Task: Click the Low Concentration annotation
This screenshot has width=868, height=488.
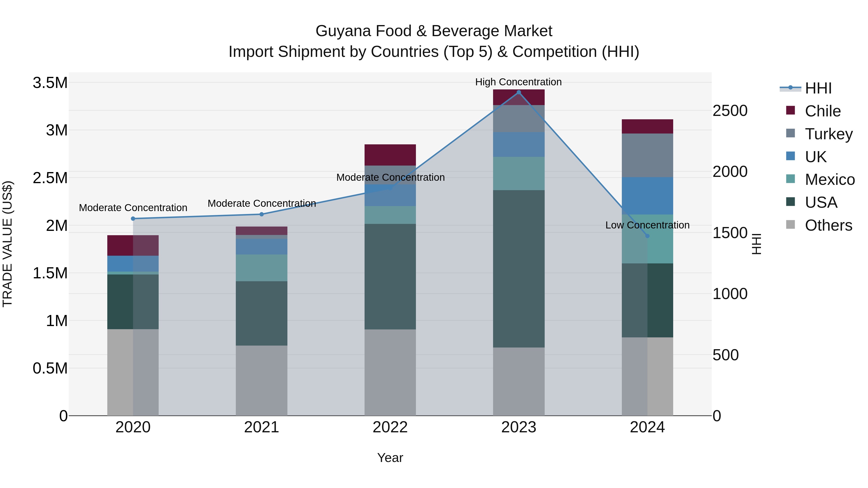Action: tap(647, 225)
